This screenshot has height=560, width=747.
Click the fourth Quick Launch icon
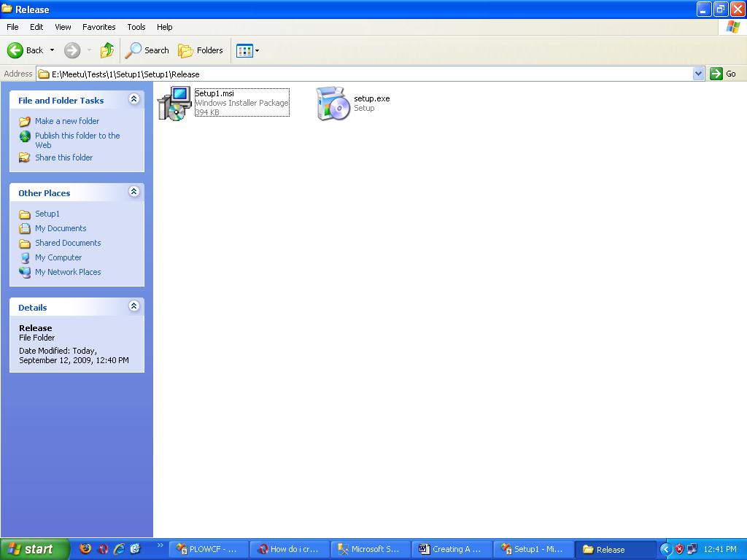click(135, 549)
